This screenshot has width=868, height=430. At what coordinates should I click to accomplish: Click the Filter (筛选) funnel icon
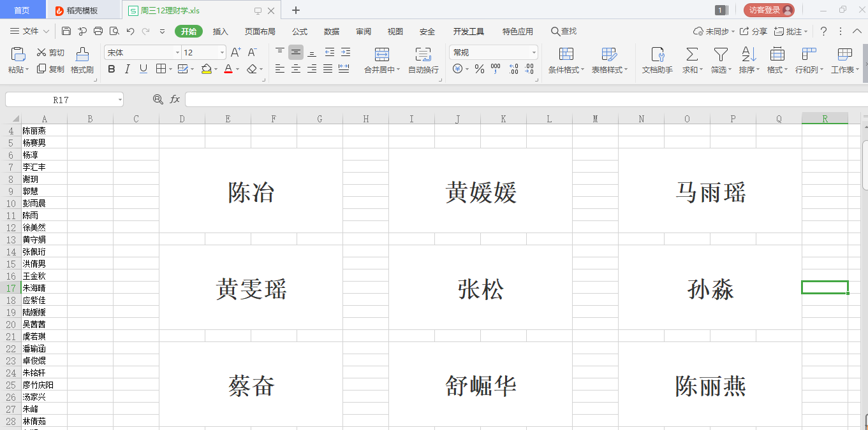coord(721,54)
